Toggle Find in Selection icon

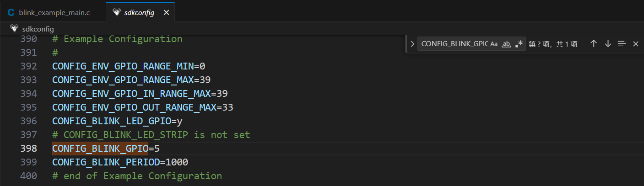[x=622, y=43]
